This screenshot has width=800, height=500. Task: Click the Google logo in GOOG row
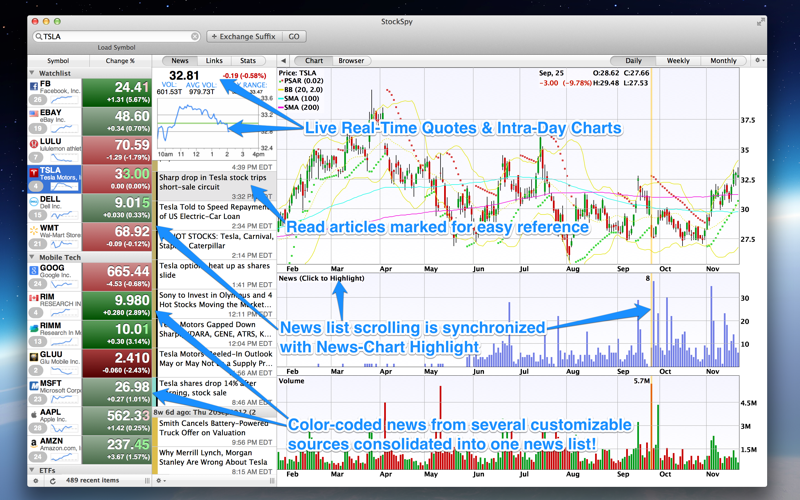pyautogui.click(x=34, y=270)
